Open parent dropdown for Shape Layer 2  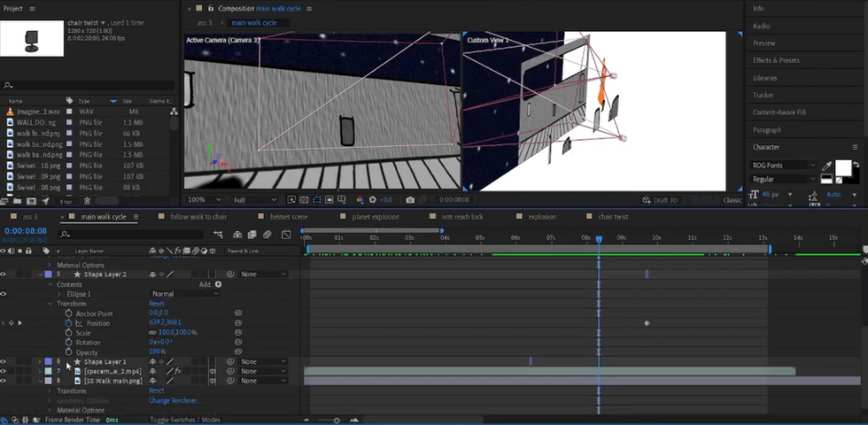[x=264, y=274]
